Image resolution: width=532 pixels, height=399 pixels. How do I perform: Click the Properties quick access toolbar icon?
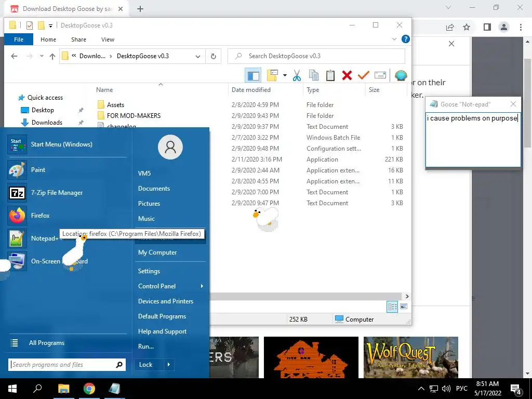click(30, 25)
